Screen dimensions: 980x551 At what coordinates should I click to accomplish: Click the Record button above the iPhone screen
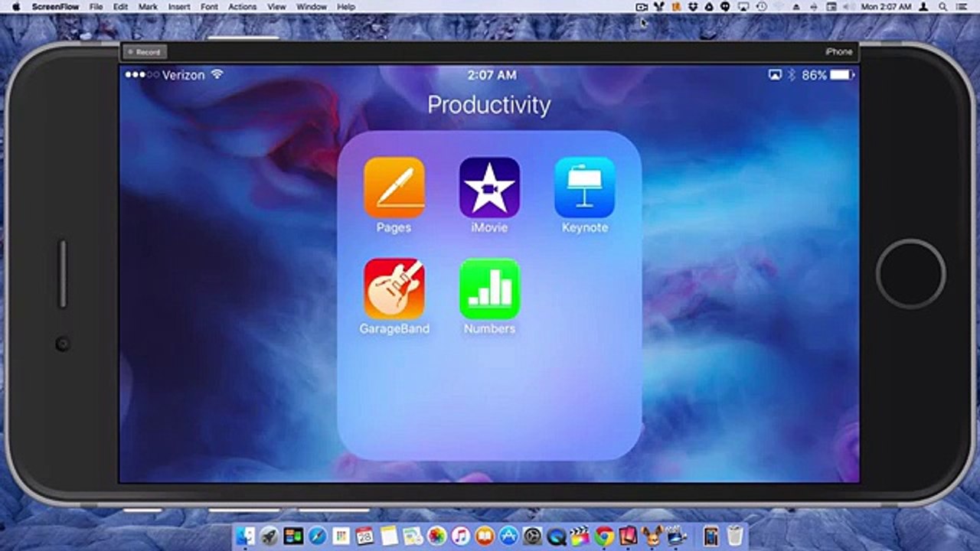click(x=144, y=52)
